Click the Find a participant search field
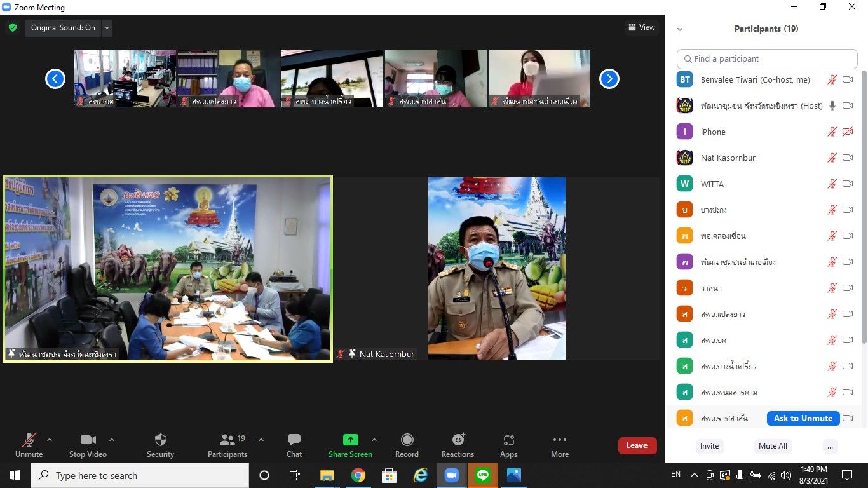 tap(766, 58)
